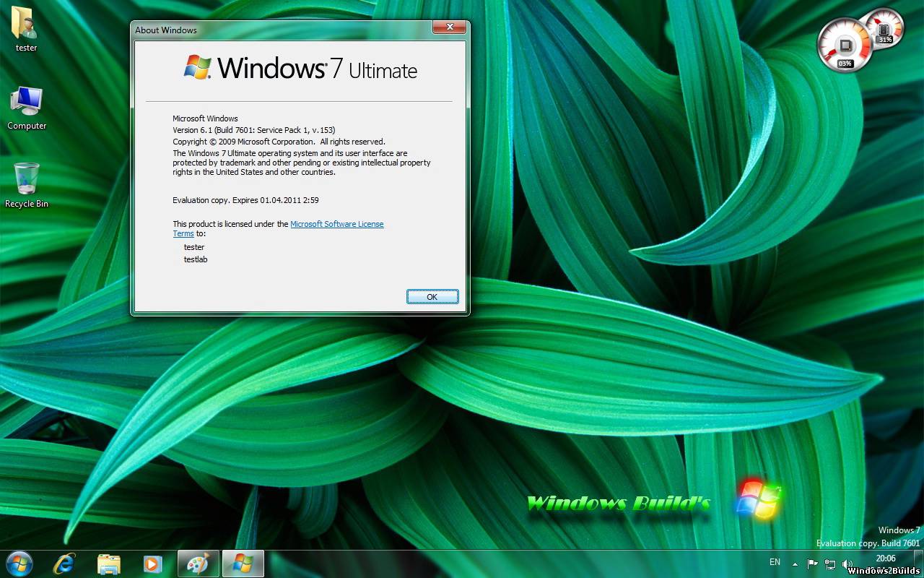Click the 'Microsoft Windows' text line
Image resolution: width=924 pixels, height=578 pixels.
click(205, 118)
